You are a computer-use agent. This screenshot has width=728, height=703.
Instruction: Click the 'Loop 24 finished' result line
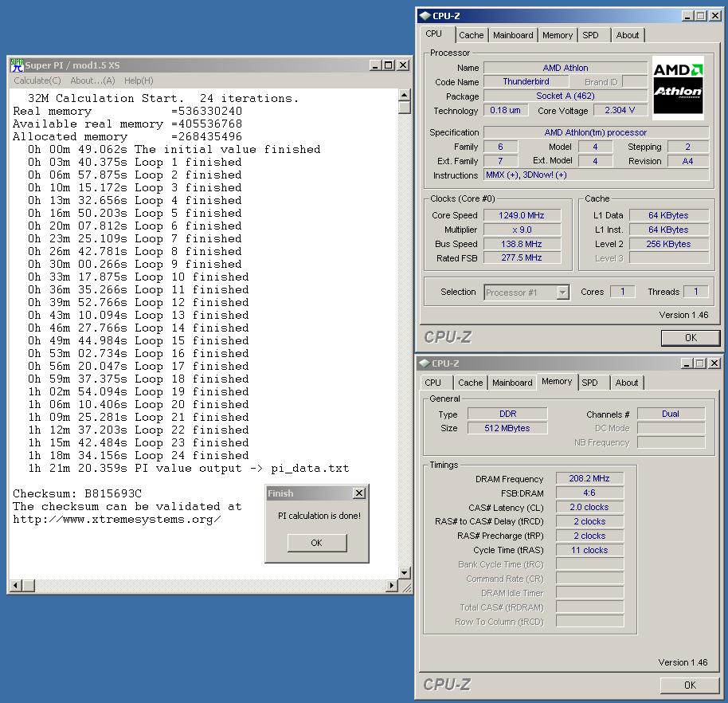139,455
